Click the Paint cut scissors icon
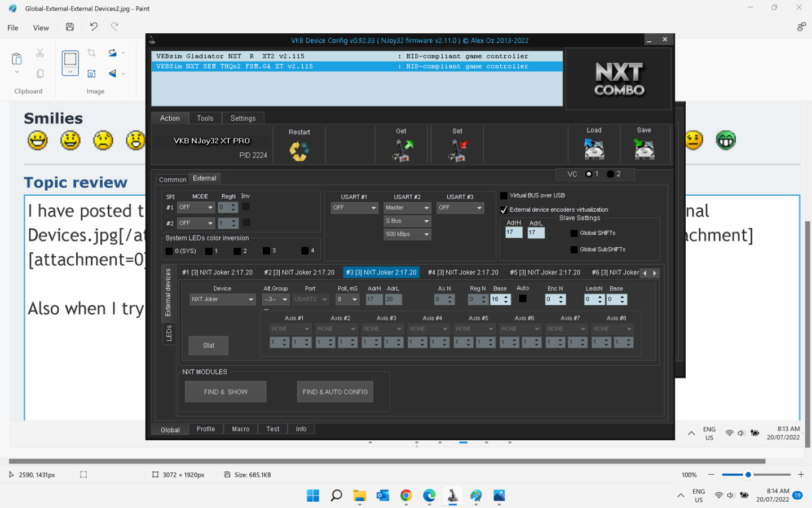 point(40,52)
